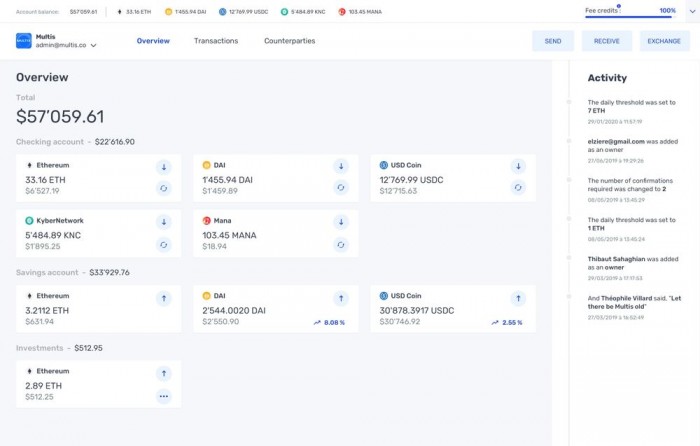Click the savings DAI upload arrow icon

pos(341,298)
